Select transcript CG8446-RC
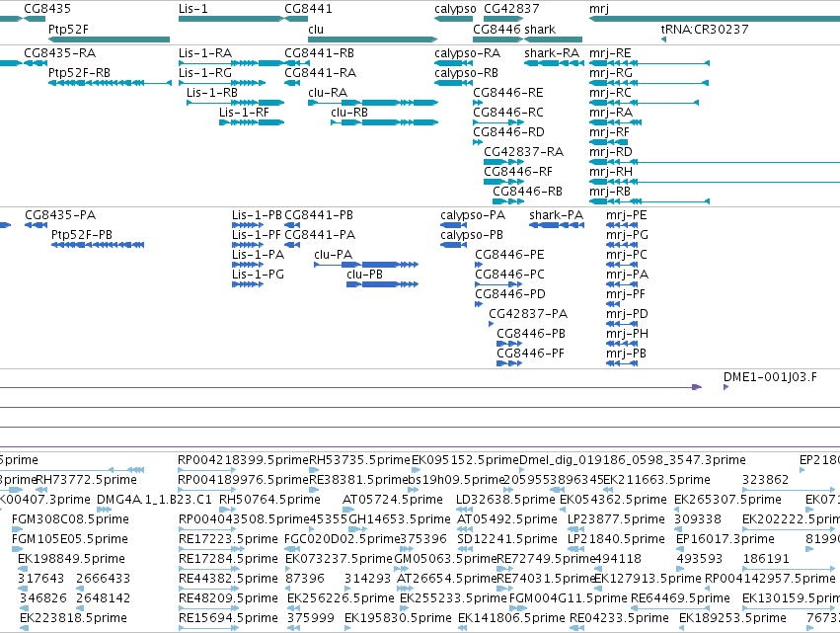This screenshot has height=633, width=840. 498,122
